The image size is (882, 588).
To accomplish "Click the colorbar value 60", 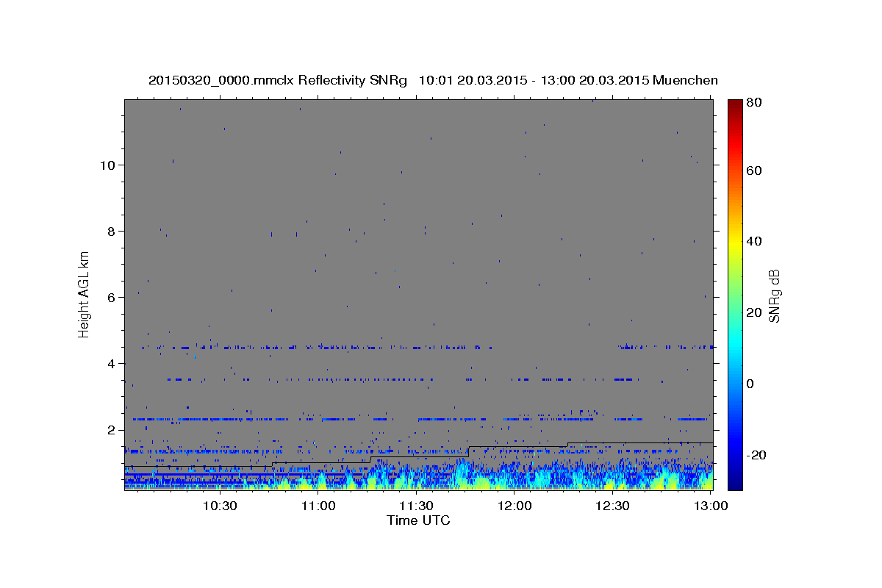I will point(755,171).
